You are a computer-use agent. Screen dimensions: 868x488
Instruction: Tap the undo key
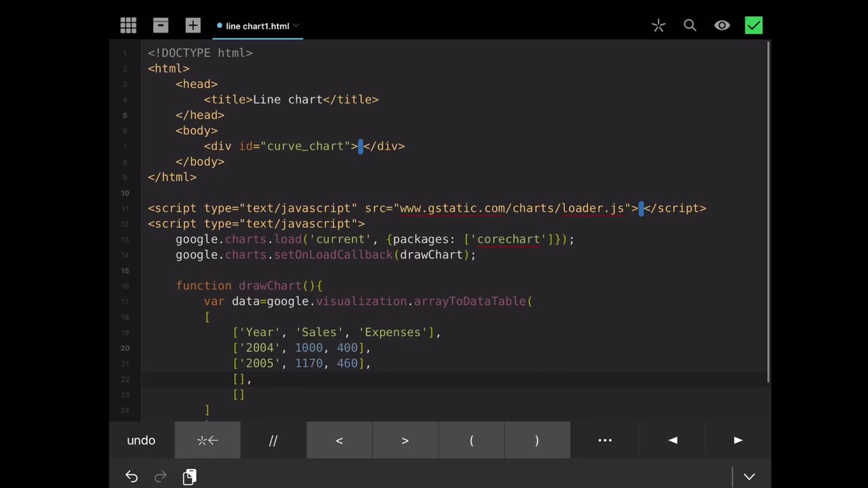[141, 441]
